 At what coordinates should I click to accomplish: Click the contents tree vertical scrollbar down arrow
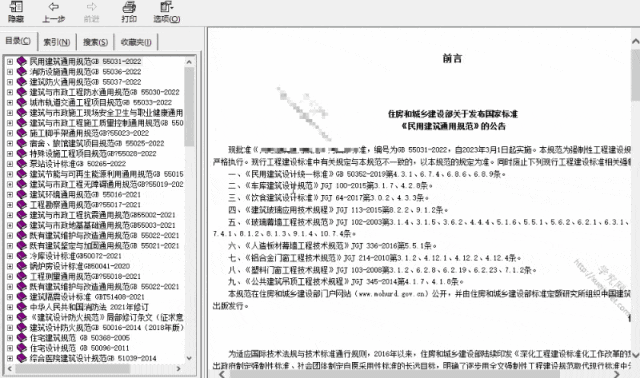189,358
